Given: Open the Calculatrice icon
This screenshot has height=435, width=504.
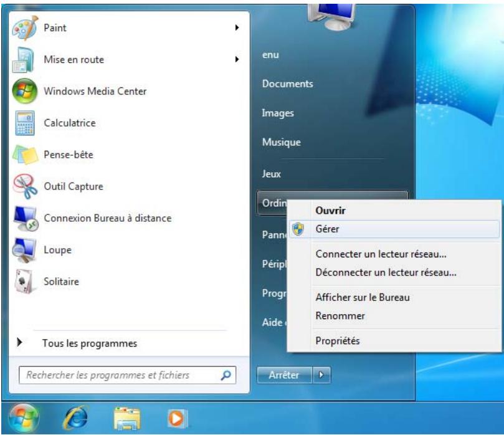Looking at the screenshot, I should pyautogui.click(x=25, y=123).
